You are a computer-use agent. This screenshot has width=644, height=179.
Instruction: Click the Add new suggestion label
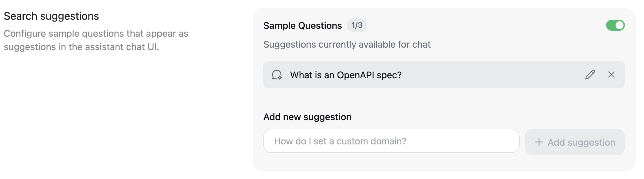click(x=307, y=117)
